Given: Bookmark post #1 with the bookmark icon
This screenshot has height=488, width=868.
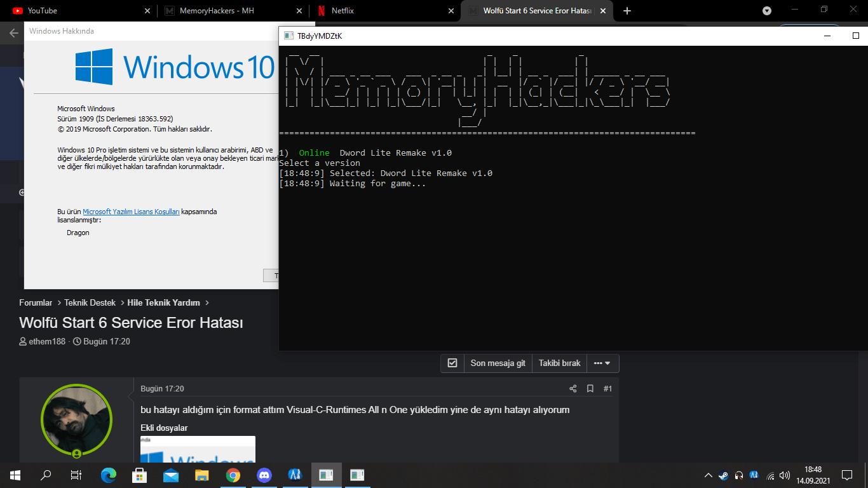Looking at the screenshot, I should click(590, 388).
